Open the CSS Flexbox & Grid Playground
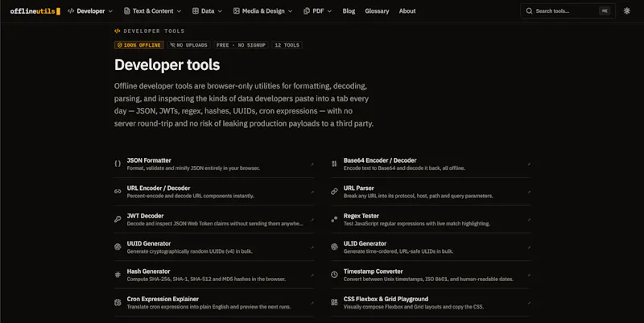Viewport: 644px width, 323px height. (x=431, y=302)
